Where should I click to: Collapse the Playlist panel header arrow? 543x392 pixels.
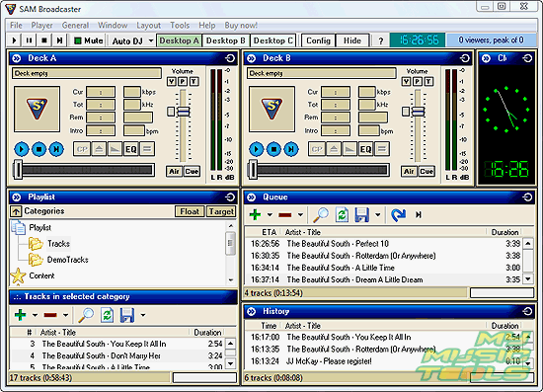click(16, 197)
